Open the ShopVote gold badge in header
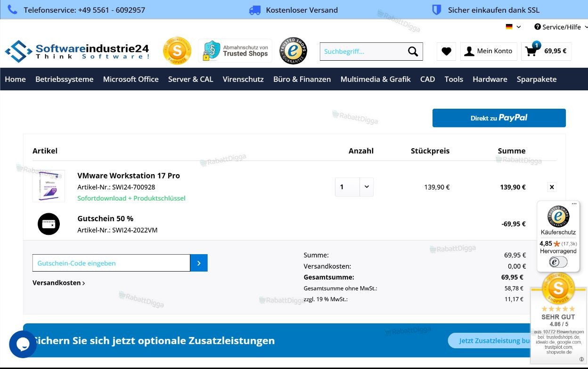The image size is (588, 369). click(x=177, y=51)
